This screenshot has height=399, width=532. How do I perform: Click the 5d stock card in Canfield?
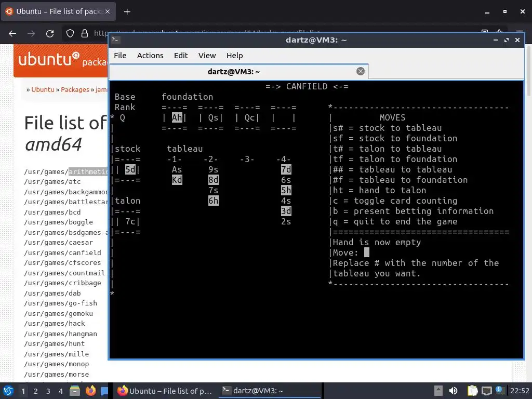tap(130, 169)
